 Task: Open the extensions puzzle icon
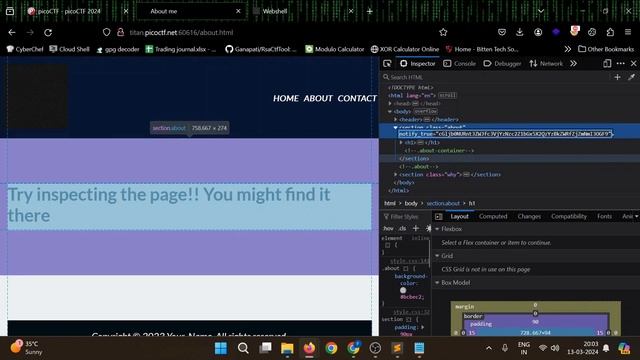click(610, 32)
